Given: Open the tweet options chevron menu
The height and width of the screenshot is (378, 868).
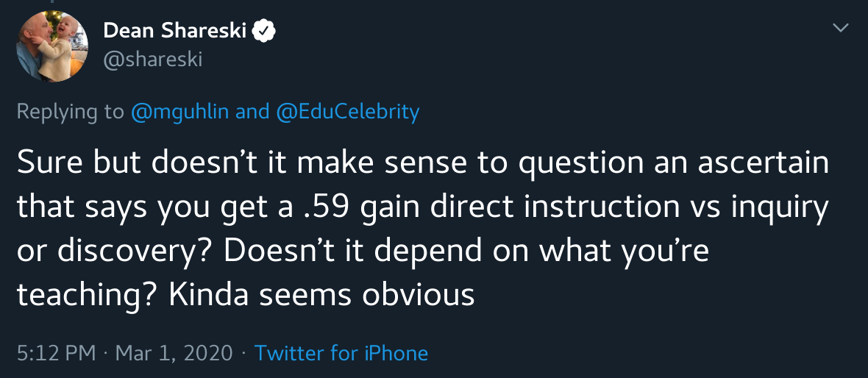Looking at the screenshot, I should (840, 28).
